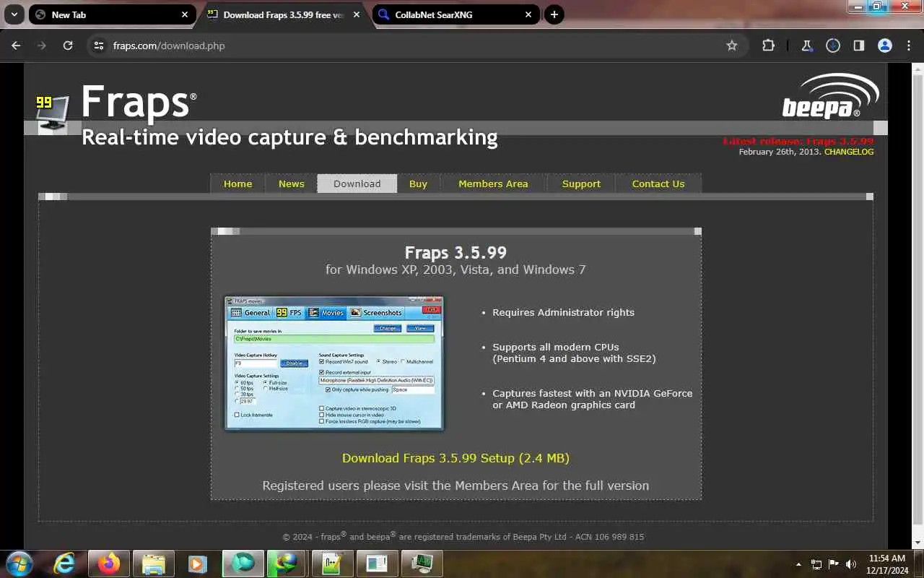Show hidden system tray icons arrow

798,564
